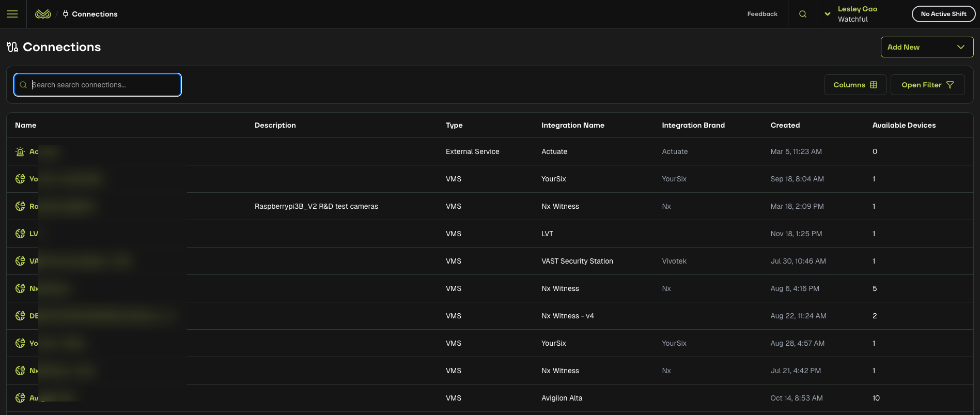This screenshot has height=415, width=980.
Task: Click Connections in the breadcrumb
Action: (x=95, y=14)
